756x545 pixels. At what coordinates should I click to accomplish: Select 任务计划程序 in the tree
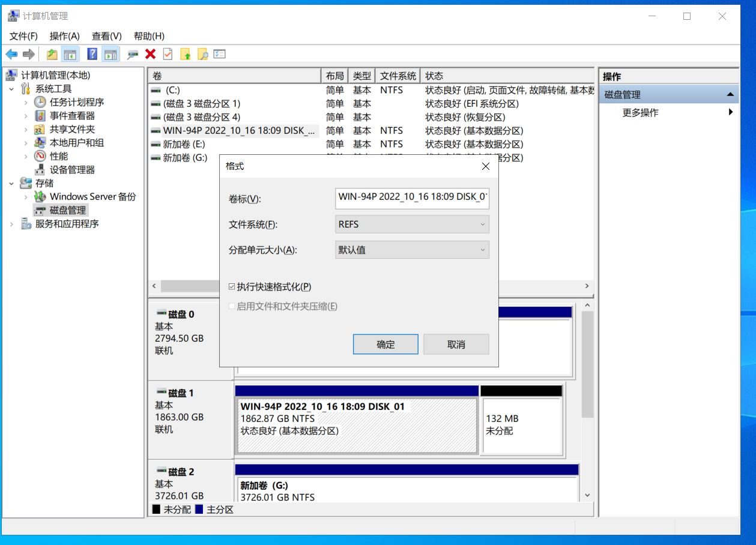pyautogui.click(x=77, y=102)
